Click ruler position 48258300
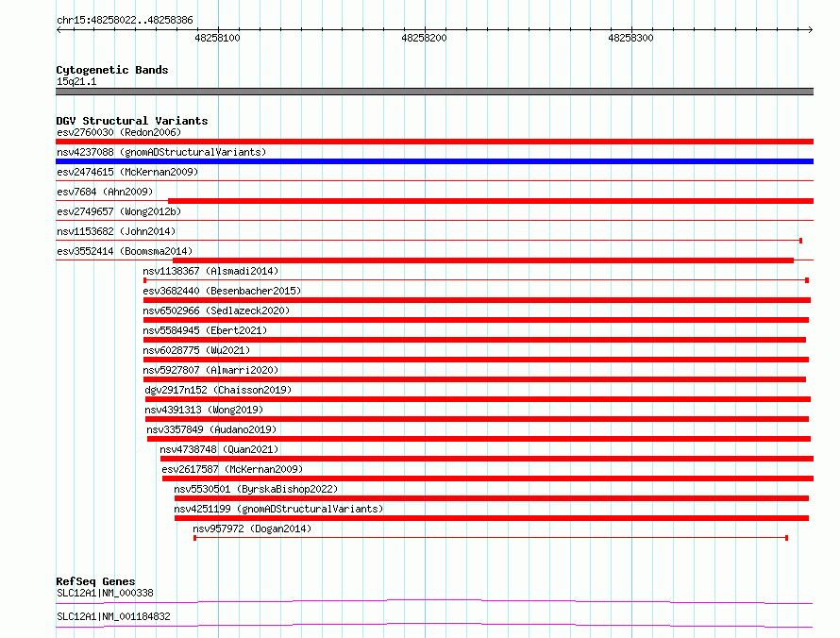840x638 pixels. pos(631,38)
